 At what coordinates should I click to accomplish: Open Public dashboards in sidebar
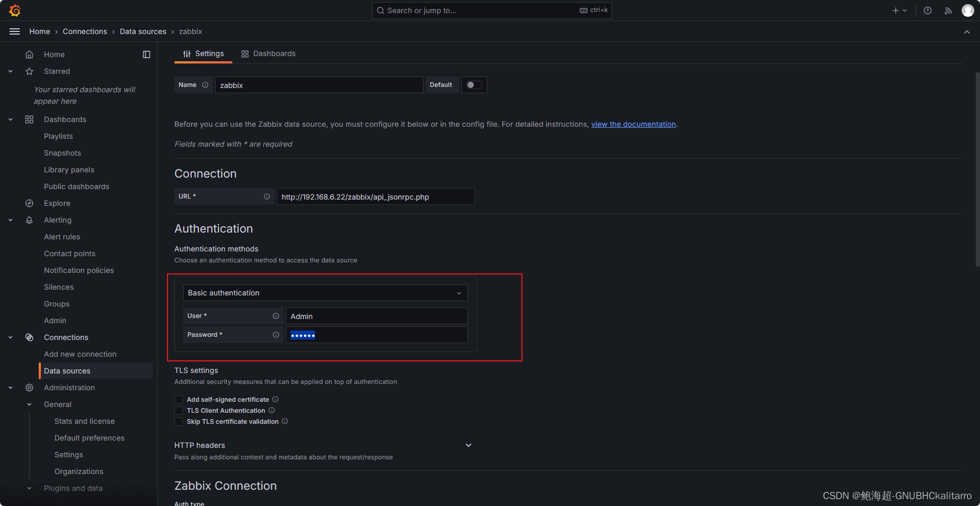(x=76, y=186)
